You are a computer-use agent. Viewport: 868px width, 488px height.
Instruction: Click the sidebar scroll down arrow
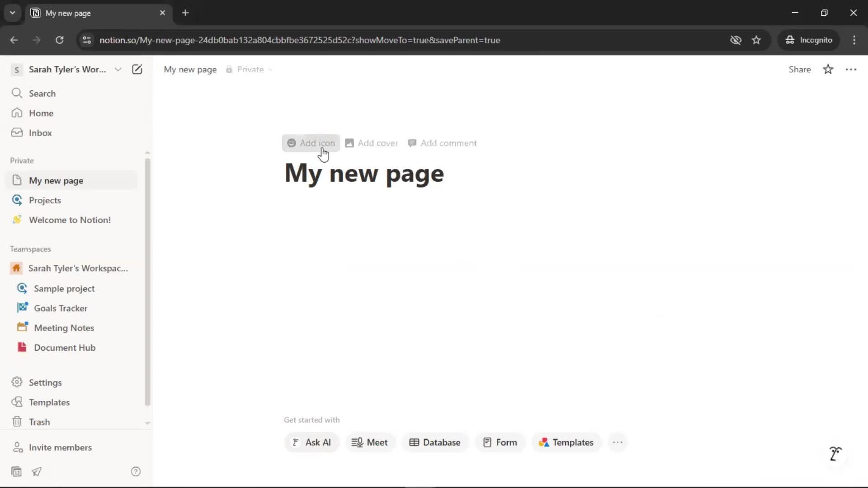(x=147, y=423)
